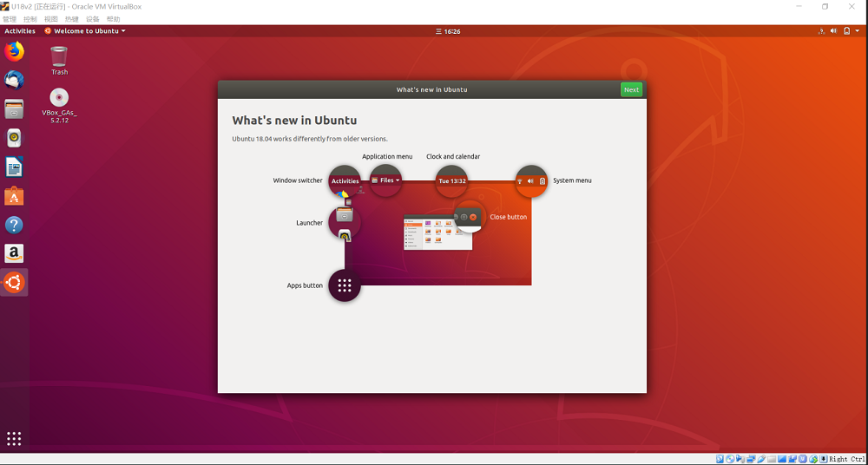Click the Apps button illustration circle

tap(345, 285)
